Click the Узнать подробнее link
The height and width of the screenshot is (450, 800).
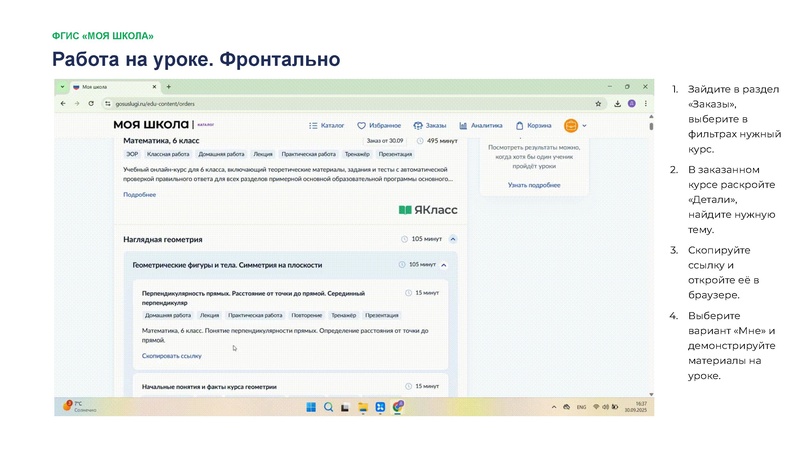coord(534,185)
